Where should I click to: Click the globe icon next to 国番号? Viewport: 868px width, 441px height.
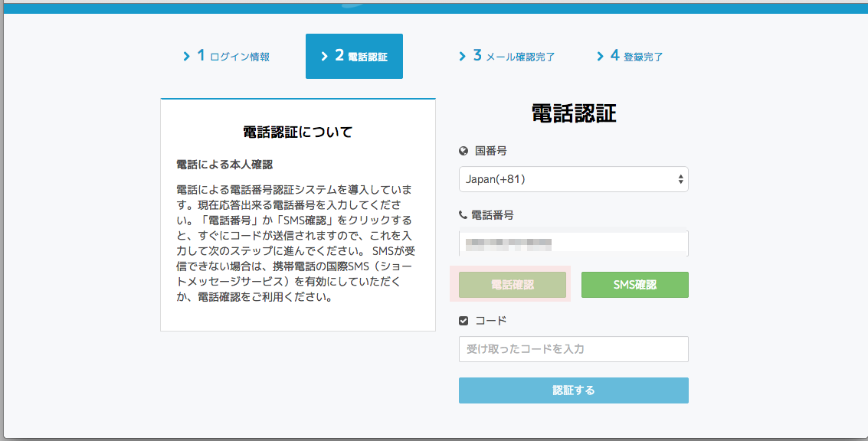point(463,151)
